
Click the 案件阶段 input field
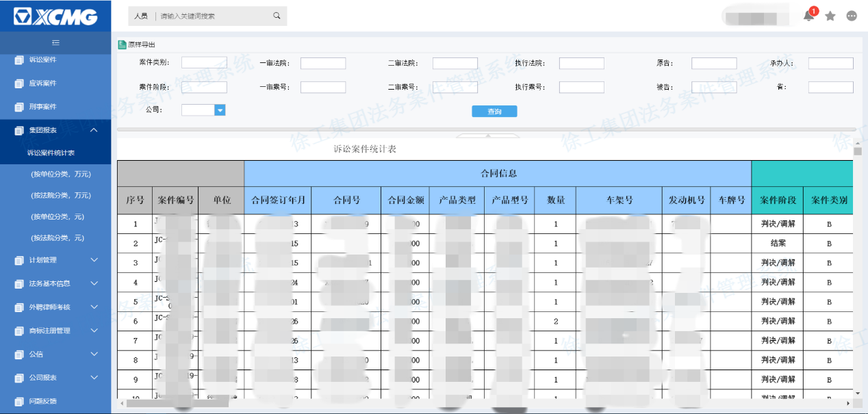tap(204, 87)
